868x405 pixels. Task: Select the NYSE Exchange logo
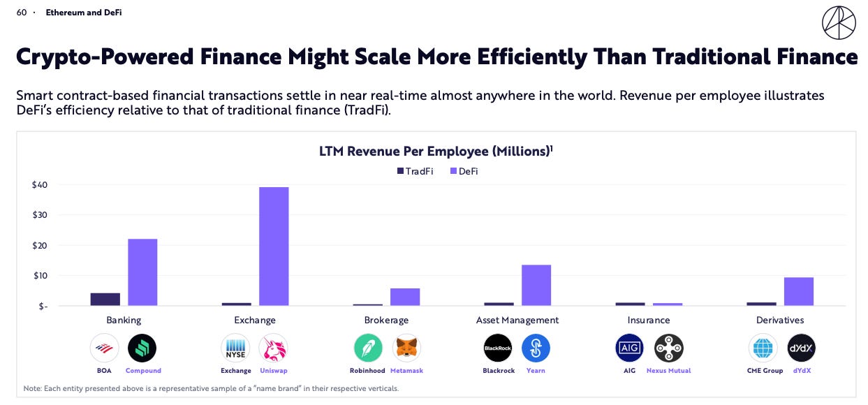click(235, 348)
